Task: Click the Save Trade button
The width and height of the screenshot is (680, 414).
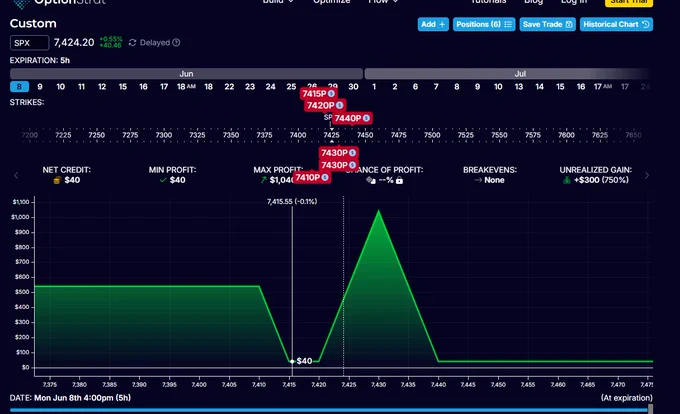Action: (x=547, y=24)
